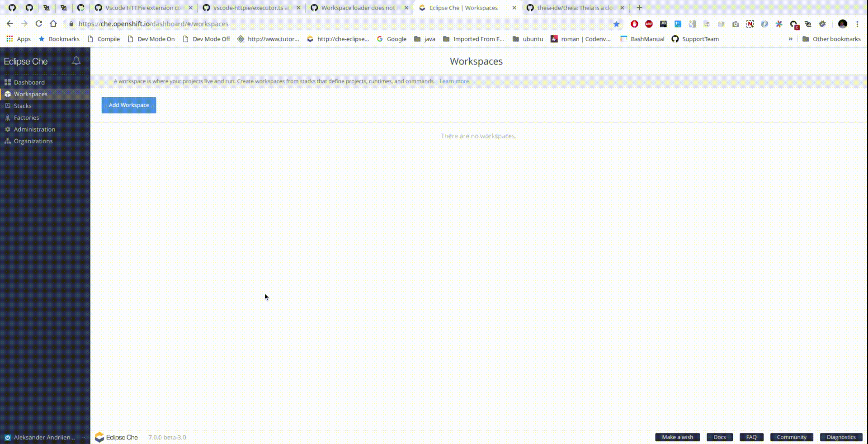The width and height of the screenshot is (868, 444).
Task: Expand the Other bookmarks folder
Action: (x=831, y=39)
